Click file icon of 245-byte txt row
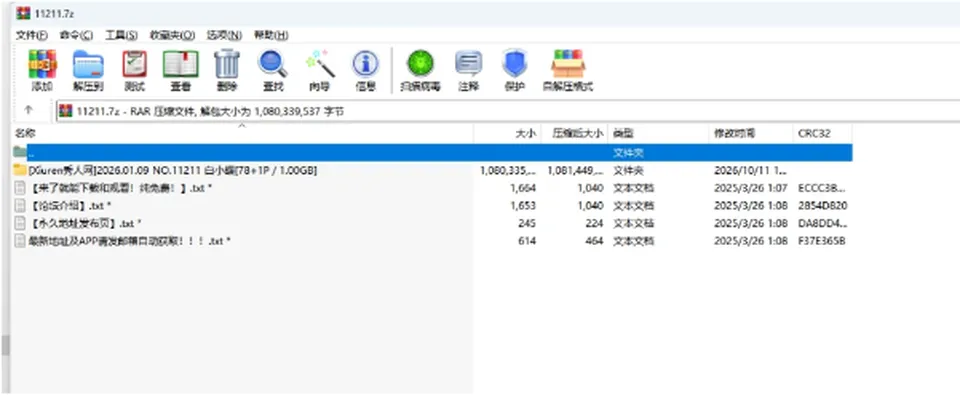This screenshot has width=960, height=395. 20,223
